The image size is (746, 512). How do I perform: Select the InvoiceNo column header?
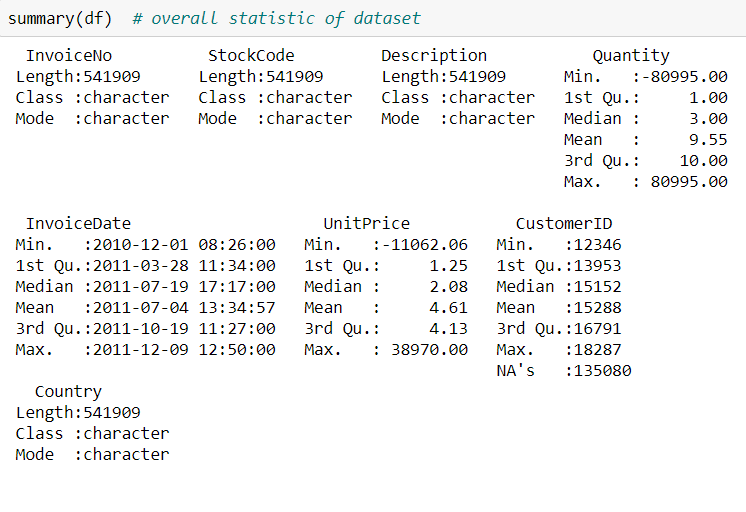pos(69,56)
